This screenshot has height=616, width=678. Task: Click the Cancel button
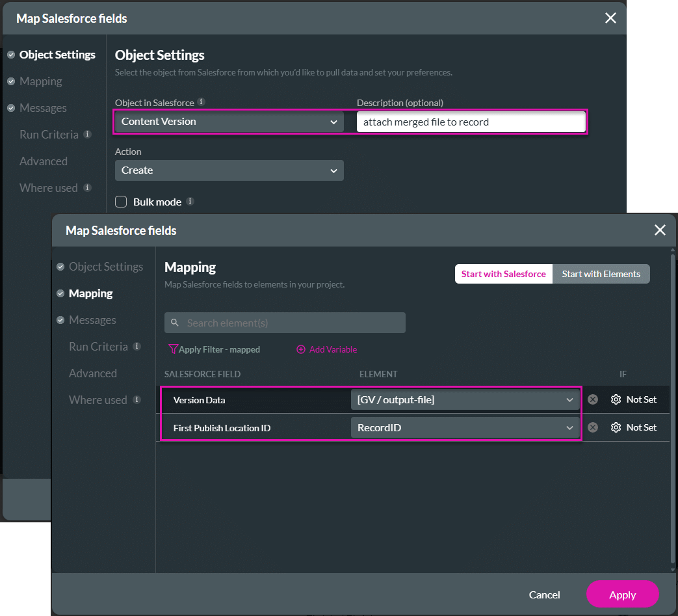[x=544, y=595]
